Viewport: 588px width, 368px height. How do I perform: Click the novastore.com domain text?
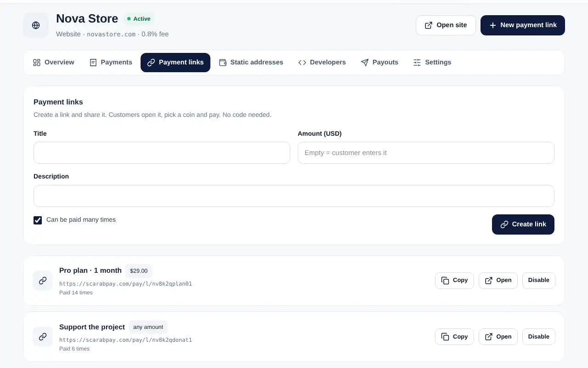111,34
